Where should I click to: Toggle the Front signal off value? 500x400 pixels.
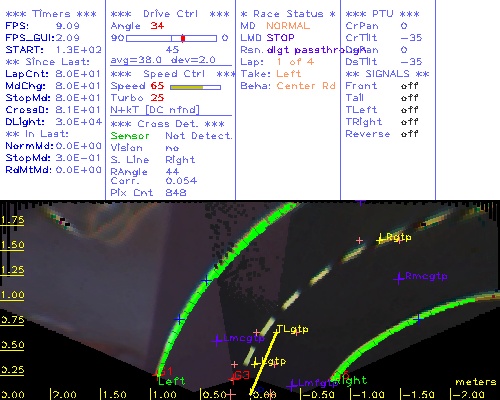tap(409, 86)
